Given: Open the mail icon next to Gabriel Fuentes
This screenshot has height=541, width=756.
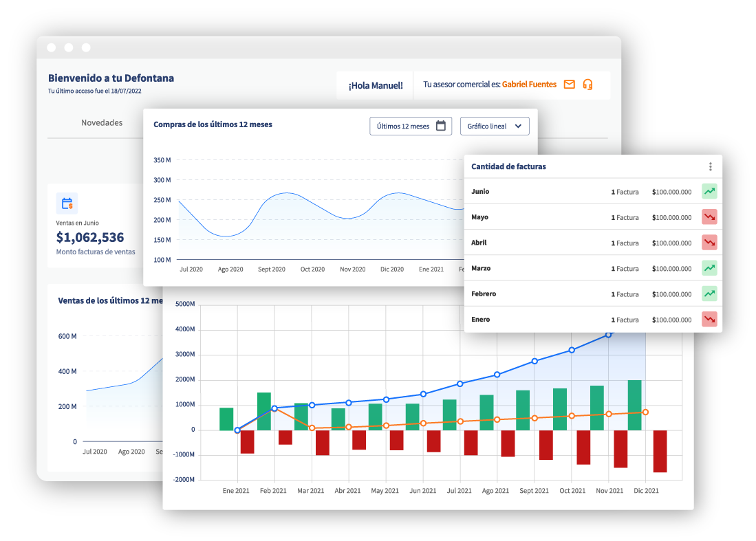Looking at the screenshot, I should coord(570,85).
